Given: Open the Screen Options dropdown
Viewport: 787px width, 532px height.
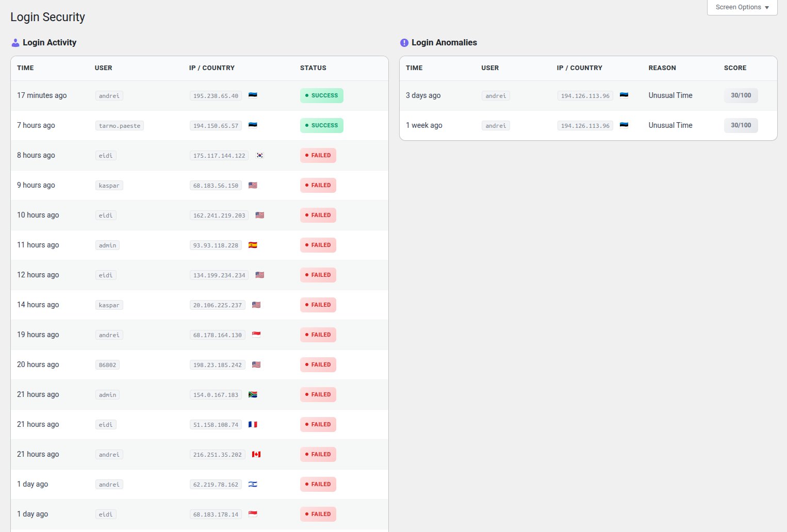Looking at the screenshot, I should pyautogui.click(x=739, y=7).
